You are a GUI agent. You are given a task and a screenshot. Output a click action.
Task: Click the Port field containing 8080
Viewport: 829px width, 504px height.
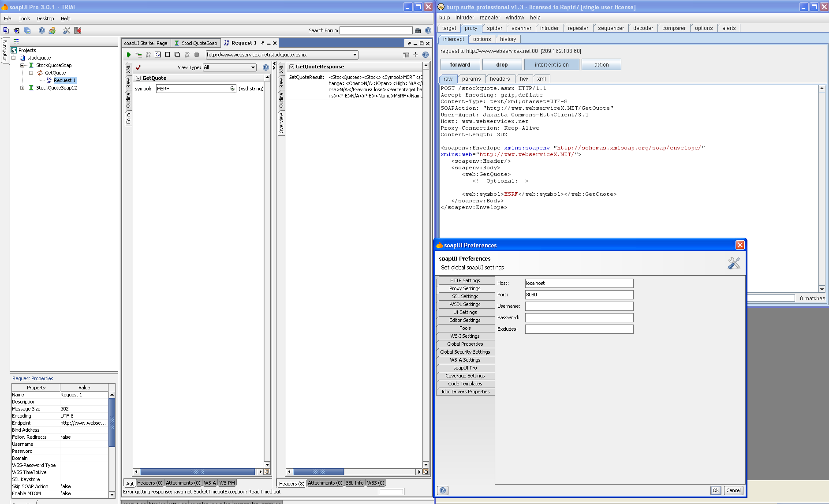(579, 295)
